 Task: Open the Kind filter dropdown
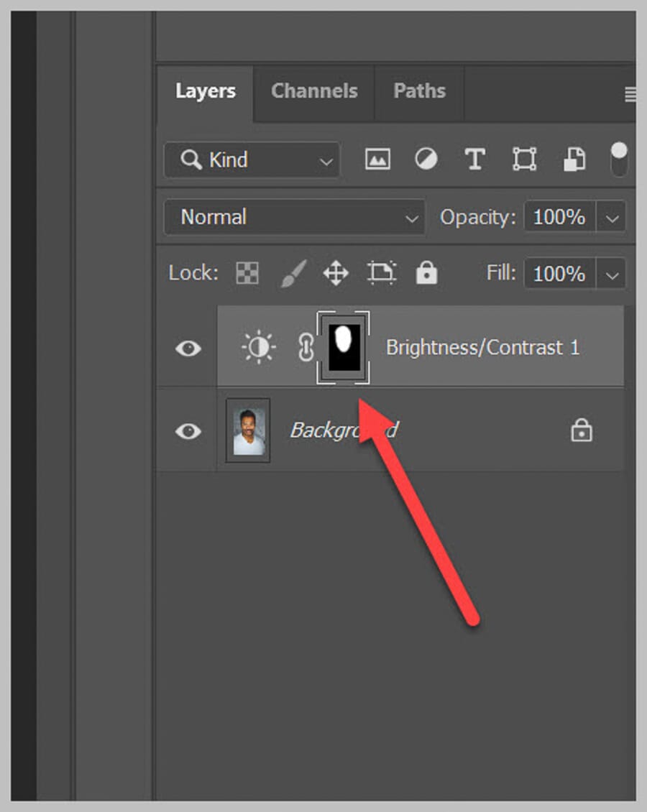tap(251, 160)
